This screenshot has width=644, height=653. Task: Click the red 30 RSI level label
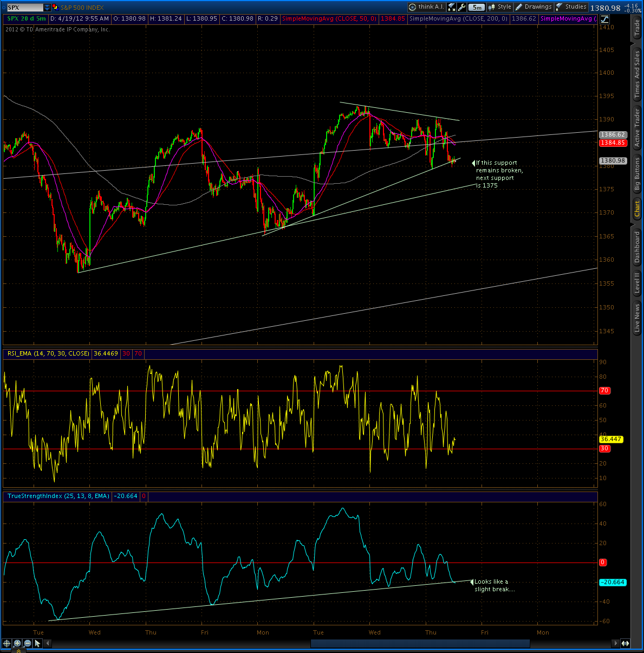604,448
